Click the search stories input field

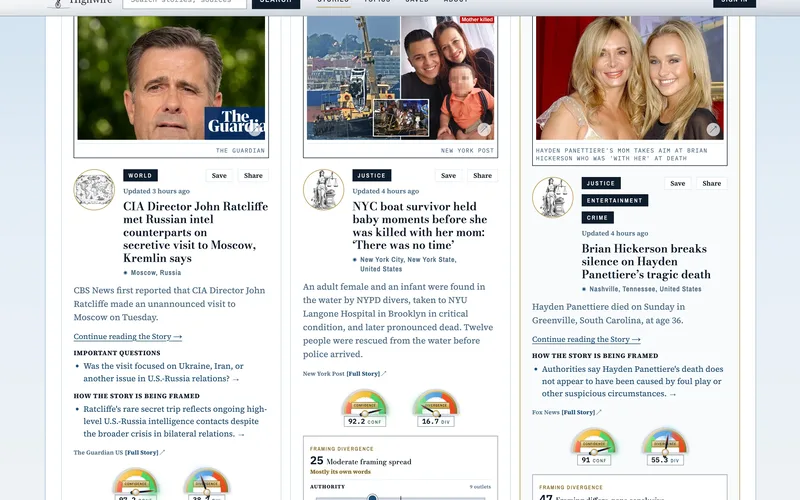(184, 3)
